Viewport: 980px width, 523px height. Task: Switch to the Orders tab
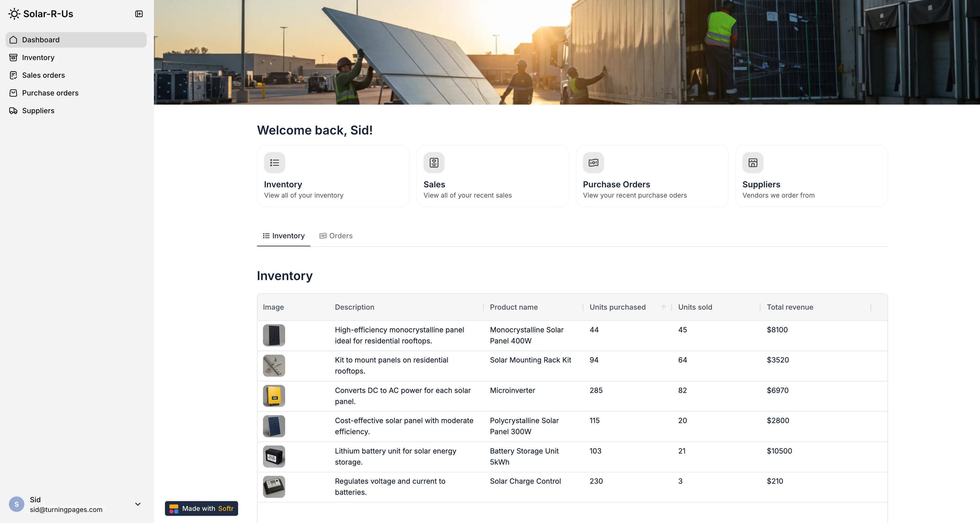[336, 236]
